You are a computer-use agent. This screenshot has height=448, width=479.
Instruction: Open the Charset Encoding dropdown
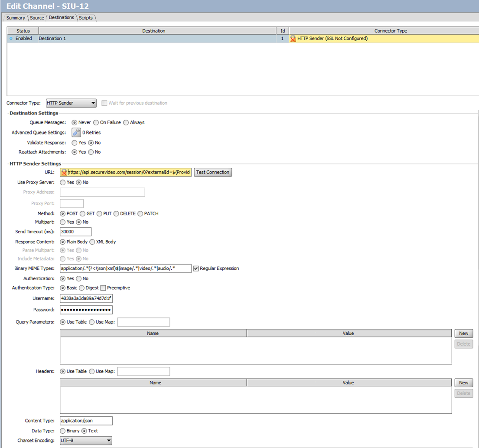tap(108, 440)
